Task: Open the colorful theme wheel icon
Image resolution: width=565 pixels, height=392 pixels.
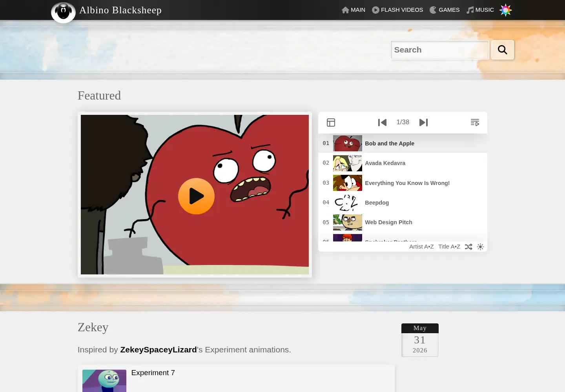Action: click(505, 10)
